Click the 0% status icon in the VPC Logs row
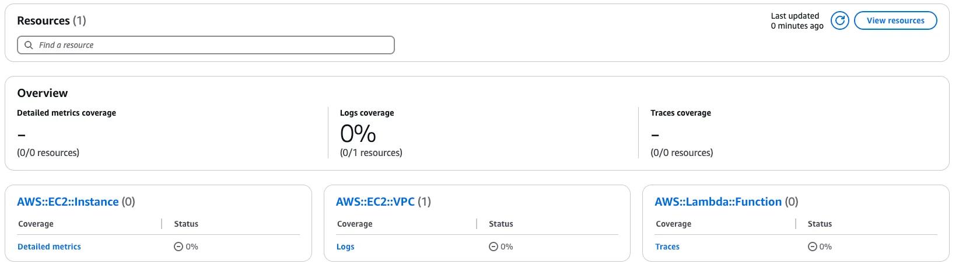This screenshot has width=980, height=274. pyautogui.click(x=494, y=247)
